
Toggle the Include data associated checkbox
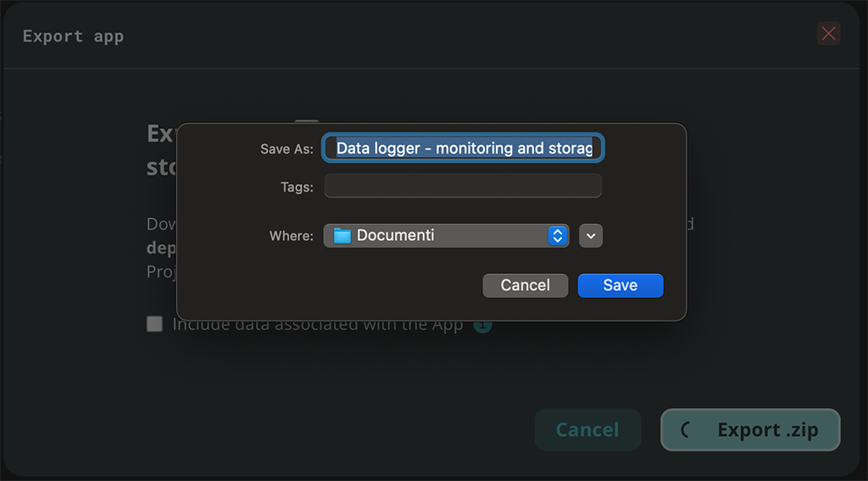tap(154, 324)
